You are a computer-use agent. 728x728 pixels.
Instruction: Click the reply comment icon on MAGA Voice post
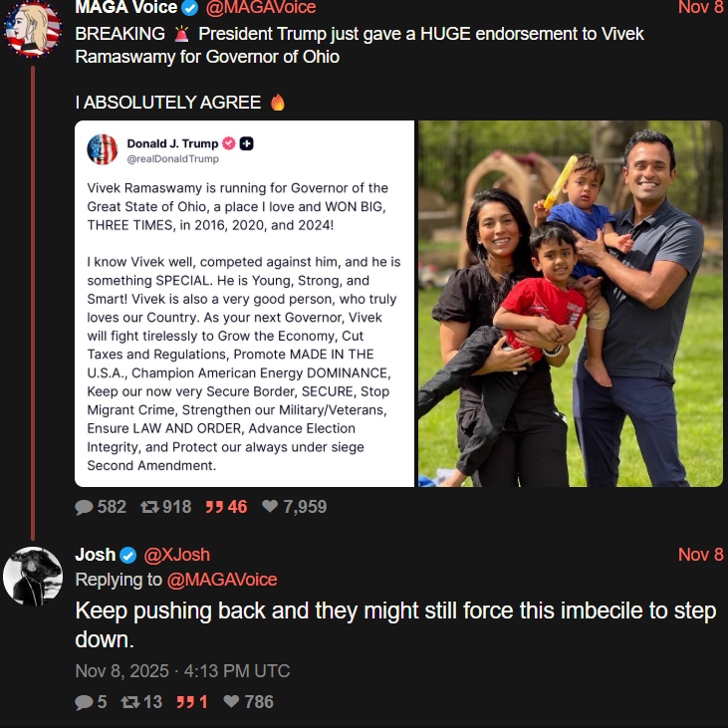[85, 507]
